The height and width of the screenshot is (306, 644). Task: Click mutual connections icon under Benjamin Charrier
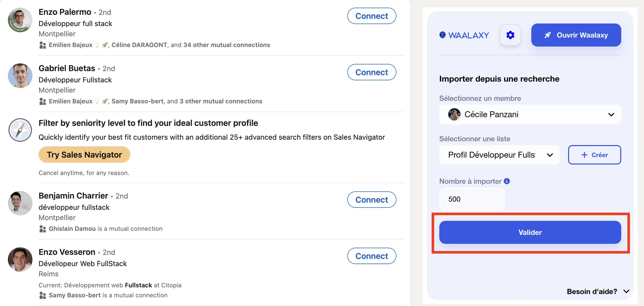pos(43,229)
